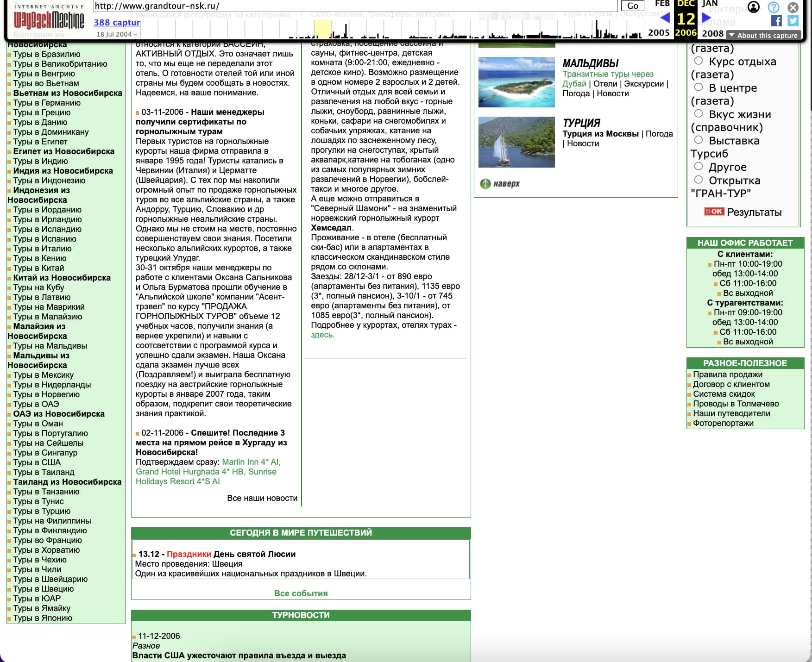Open headline Власти США ужесточают правила въезда
Image resolution: width=812 pixels, height=662 pixels.
pyautogui.click(x=239, y=656)
